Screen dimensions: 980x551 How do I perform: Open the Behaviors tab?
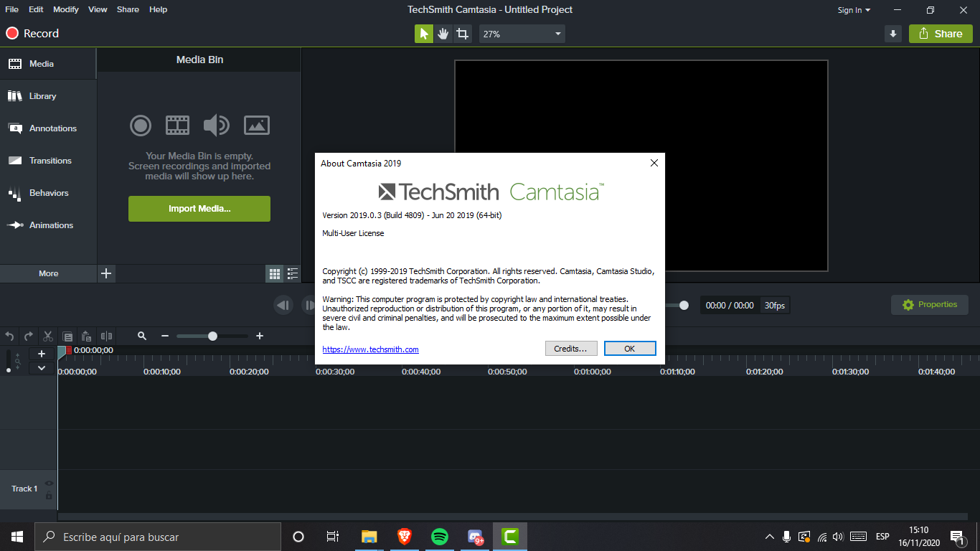point(48,193)
